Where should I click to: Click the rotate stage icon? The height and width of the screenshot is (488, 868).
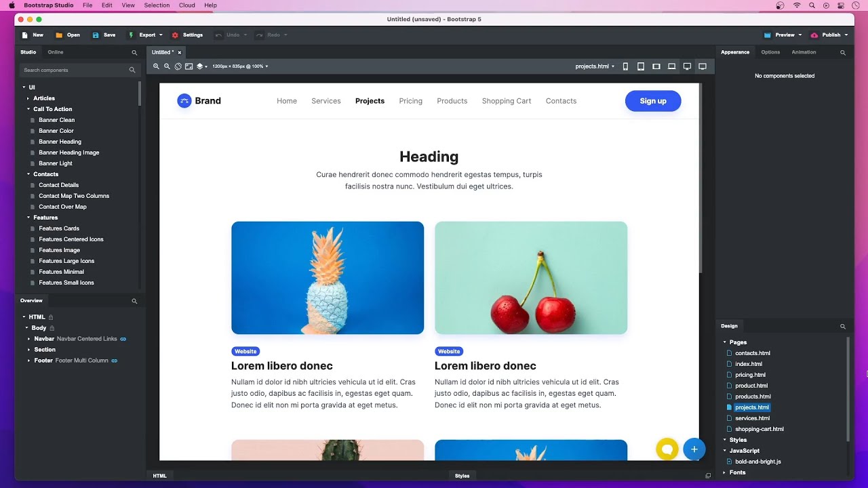178,66
